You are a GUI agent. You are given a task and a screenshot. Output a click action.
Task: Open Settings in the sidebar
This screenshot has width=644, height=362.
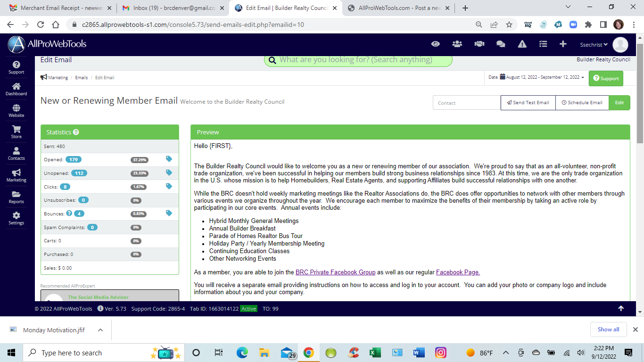[16, 219]
